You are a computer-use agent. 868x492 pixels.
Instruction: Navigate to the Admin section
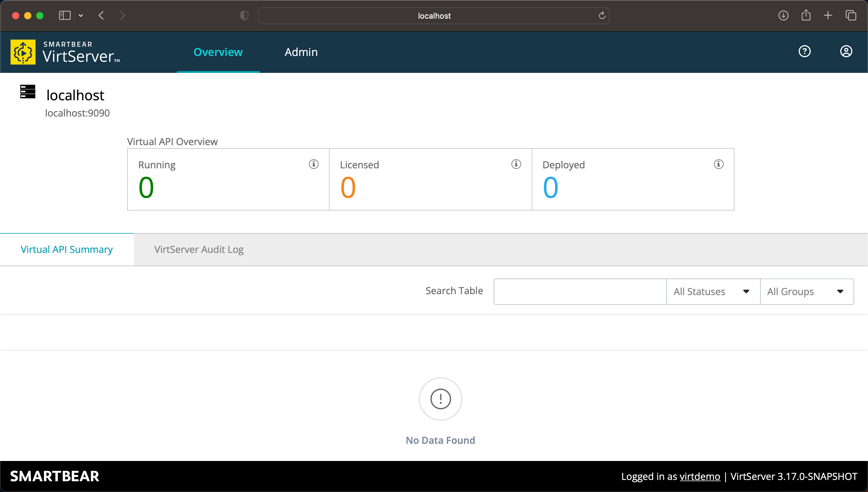click(x=300, y=52)
